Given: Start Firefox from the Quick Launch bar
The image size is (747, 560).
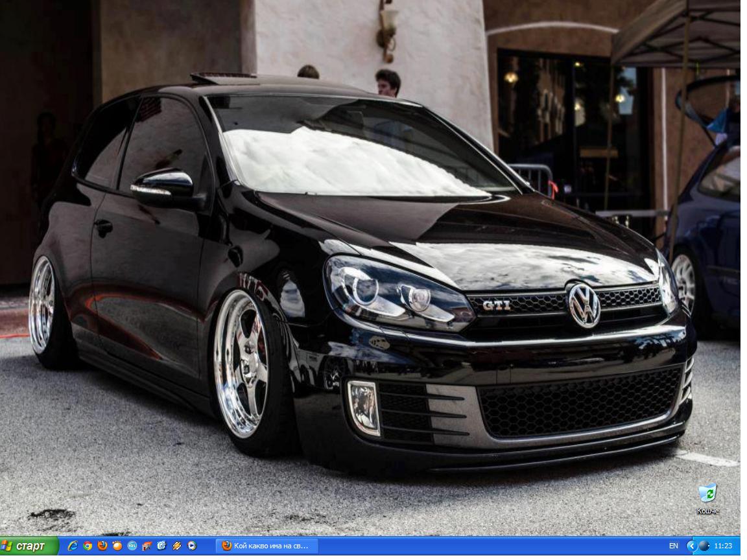Looking at the screenshot, I should pyautogui.click(x=102, y=546).
